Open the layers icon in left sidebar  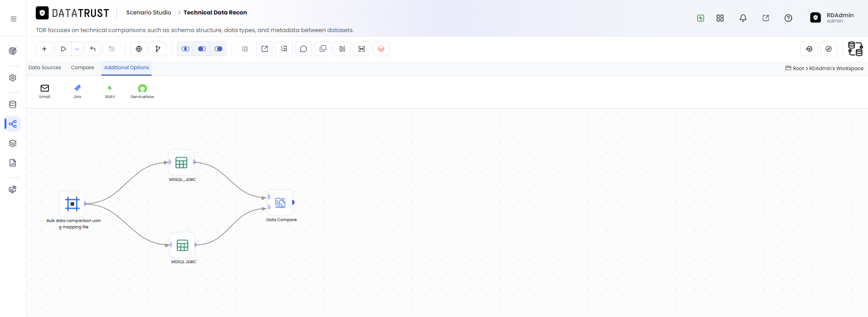(x=13, y=143)
